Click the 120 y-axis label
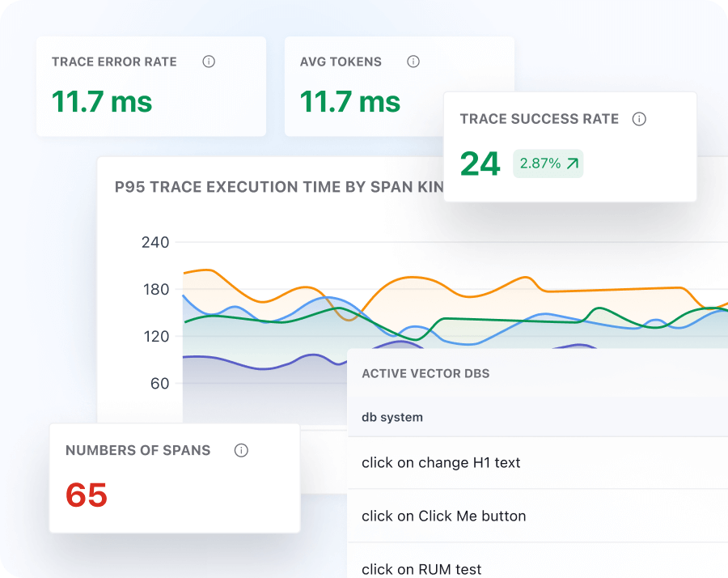This screenshot has height=578, width=728. 156,337
